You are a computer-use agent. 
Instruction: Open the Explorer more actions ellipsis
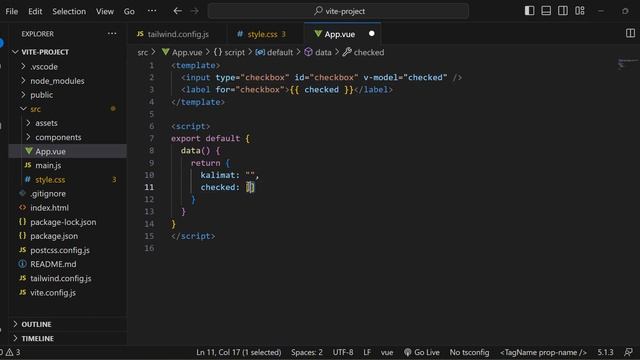[112, 34]
